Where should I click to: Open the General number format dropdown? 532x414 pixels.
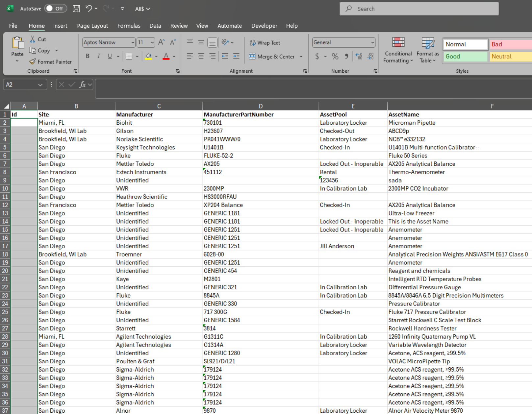pos(372,42)
